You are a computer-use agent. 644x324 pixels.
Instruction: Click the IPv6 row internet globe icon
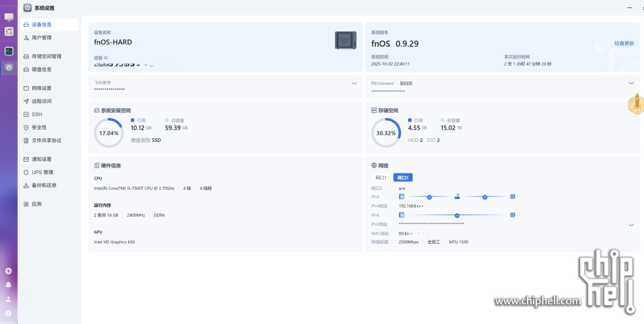click(x=513, y=215)
